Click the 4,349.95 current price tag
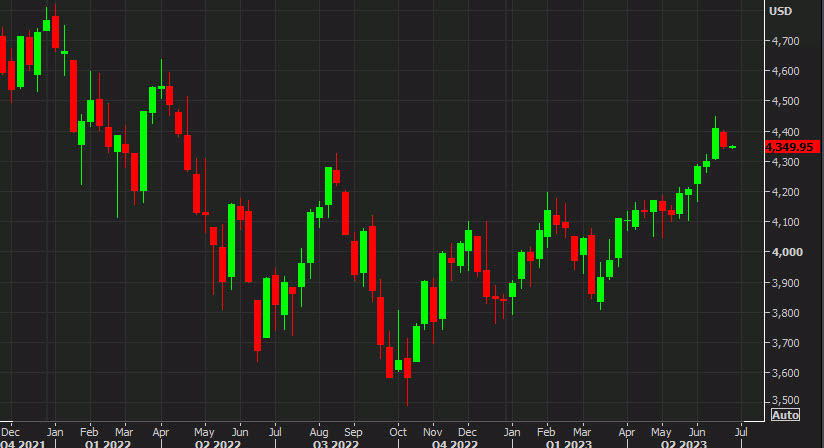This screenshot has height=448, width=824. 789,147
